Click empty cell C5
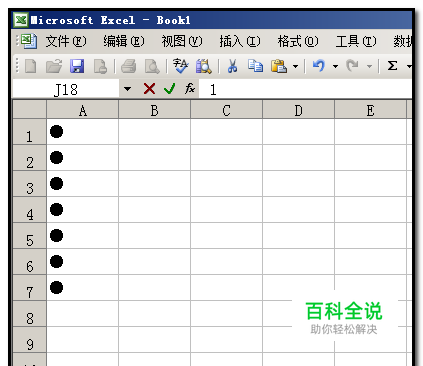Viewport: 423px width, 366px height. tap(226, 236)
